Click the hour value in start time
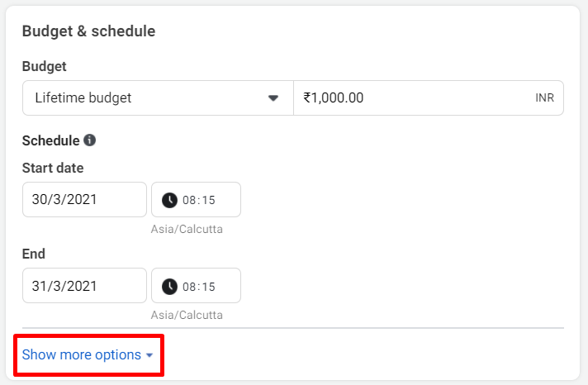Screen dimensions: 588x385 click(189, 201)
